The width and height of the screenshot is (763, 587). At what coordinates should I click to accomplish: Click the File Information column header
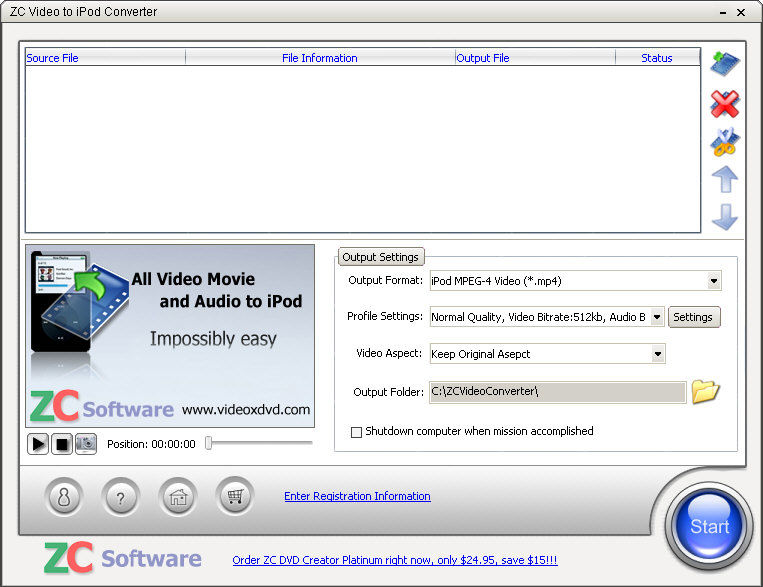click(x=320, y=58)
